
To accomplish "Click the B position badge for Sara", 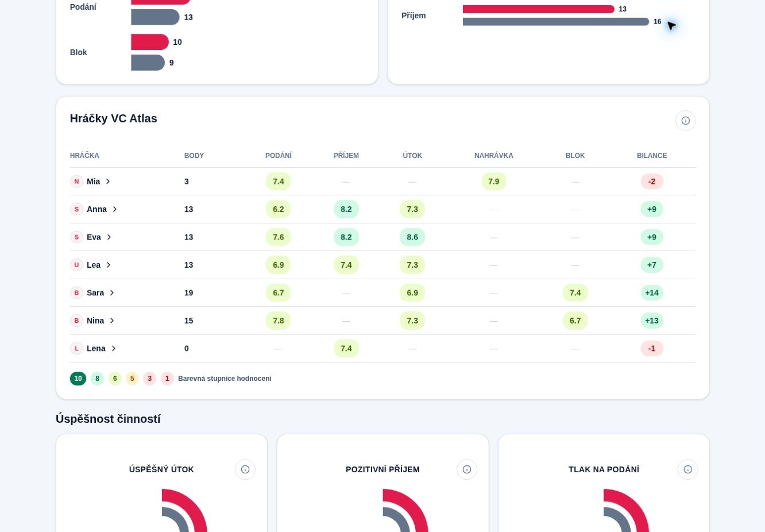I will (76, 293).
